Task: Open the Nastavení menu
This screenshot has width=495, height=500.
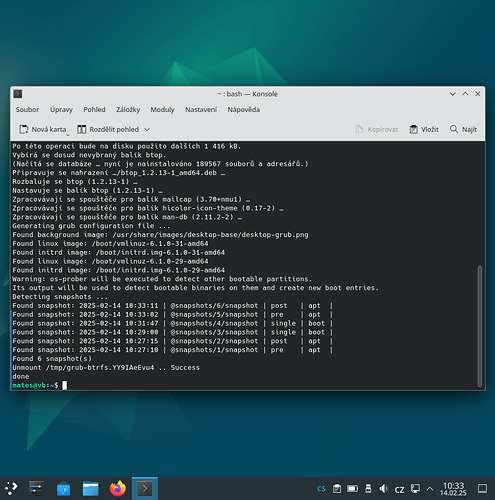Action: [201, 110]
